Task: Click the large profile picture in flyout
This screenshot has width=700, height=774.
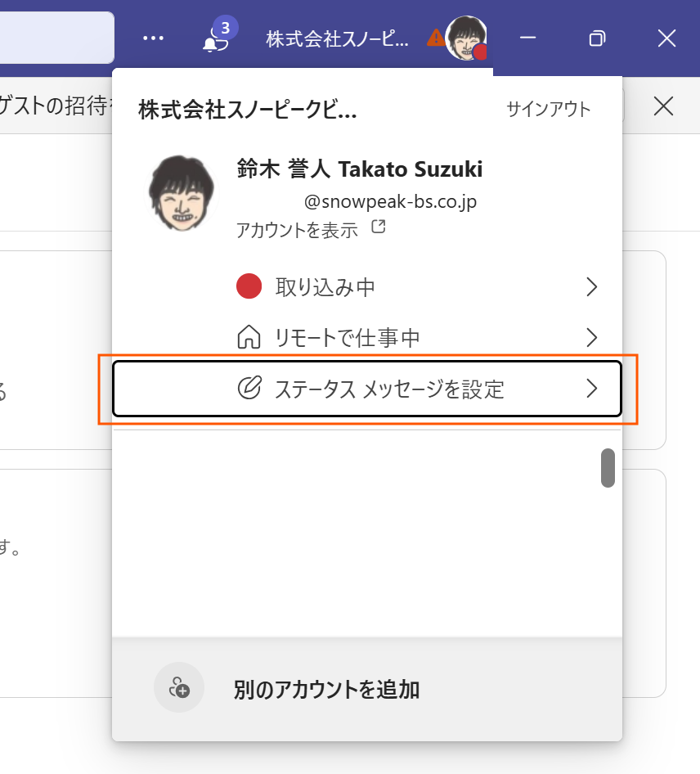Action: point(181,194)
